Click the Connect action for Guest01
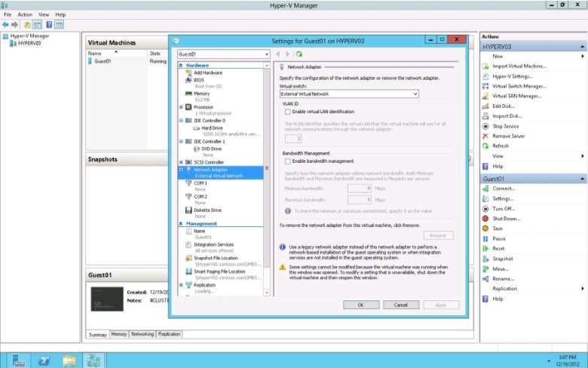The image size is (588, 368). (504, 189)
